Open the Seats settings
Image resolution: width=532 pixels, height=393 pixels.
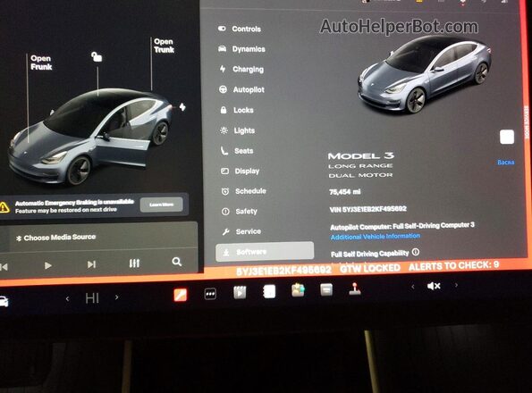click(237, 151)
